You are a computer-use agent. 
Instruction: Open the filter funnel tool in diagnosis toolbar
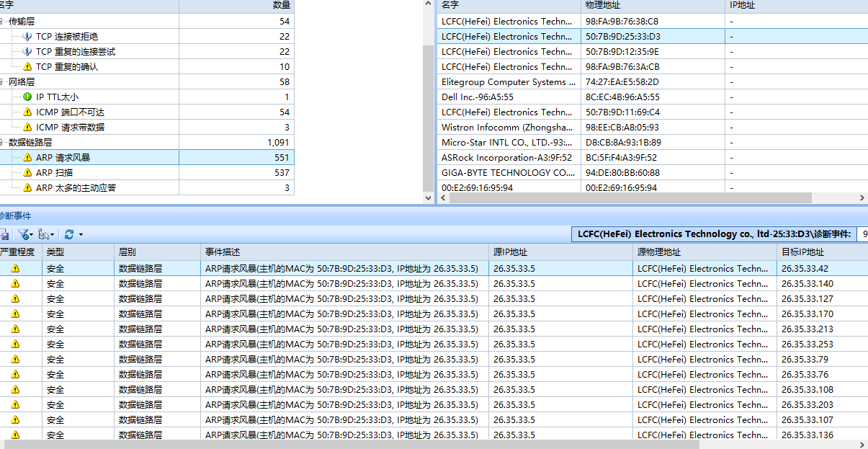pyautogui.click(x=24, y=234)
